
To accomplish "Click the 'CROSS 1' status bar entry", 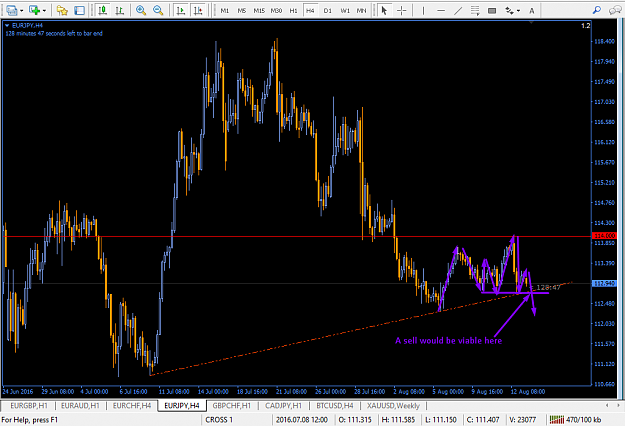I will 219,420.
